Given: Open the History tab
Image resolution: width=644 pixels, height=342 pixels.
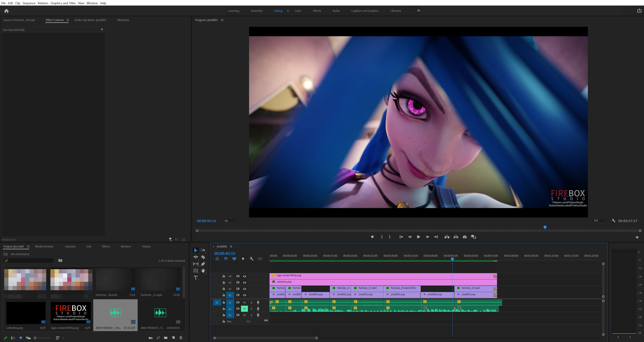Looking at the screenshot, I should click(146, 246).
